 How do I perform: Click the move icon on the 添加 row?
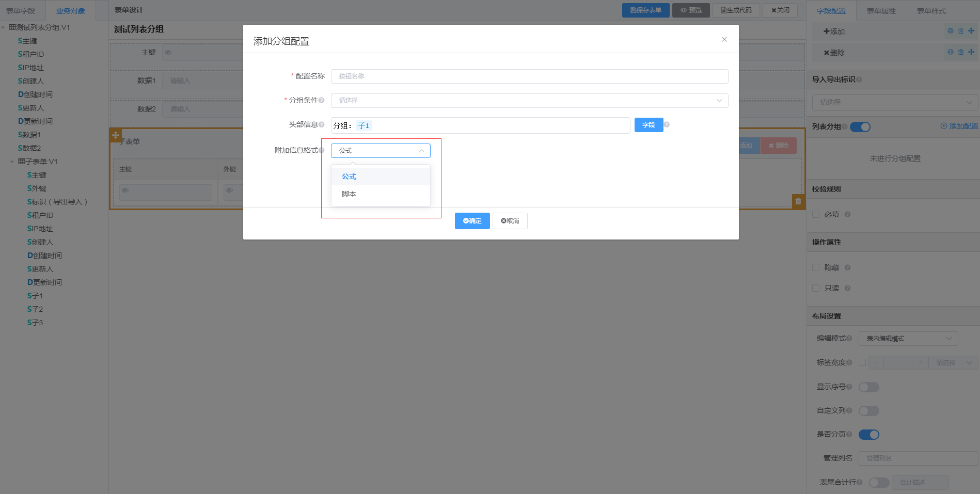click(971, 31)
